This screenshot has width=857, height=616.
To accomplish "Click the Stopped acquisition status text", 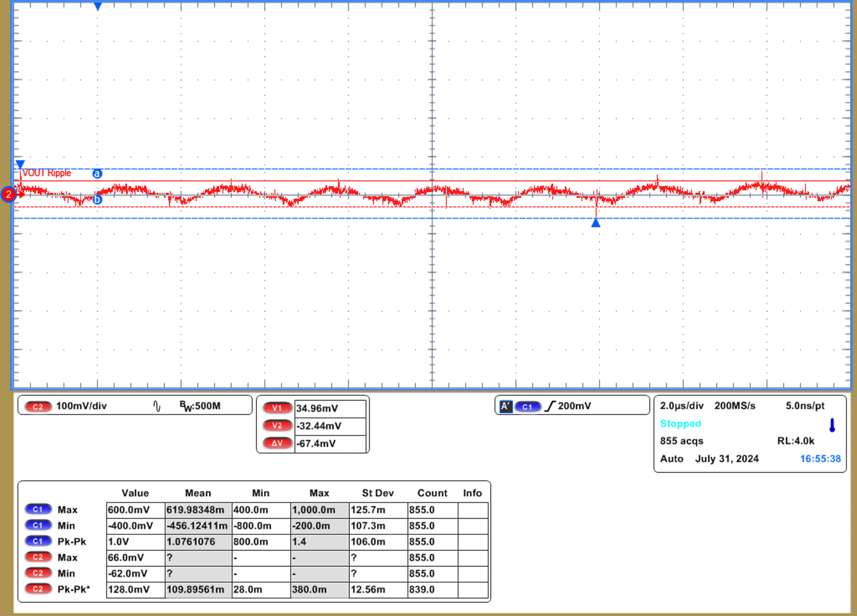I will tap(680, 424).
